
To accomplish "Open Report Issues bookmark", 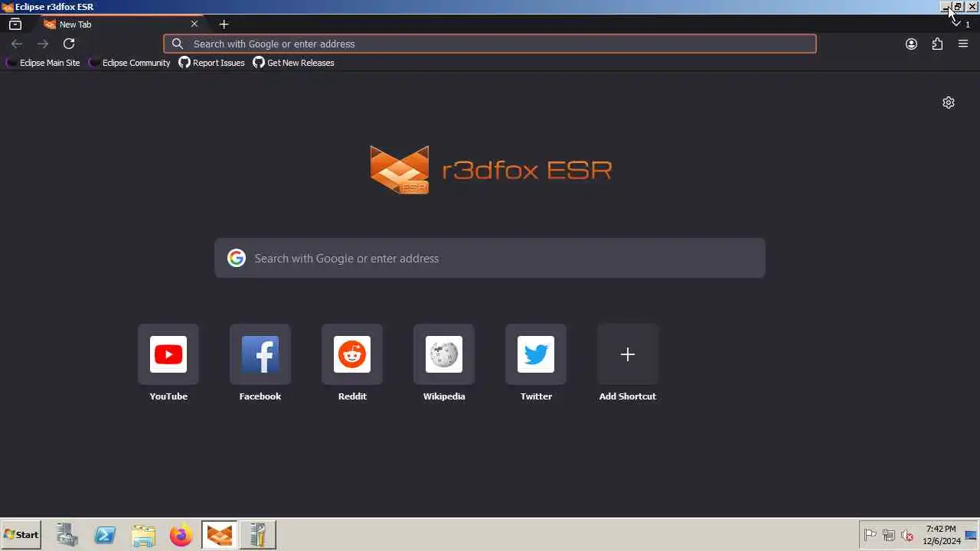I will [x=212, y=63].
